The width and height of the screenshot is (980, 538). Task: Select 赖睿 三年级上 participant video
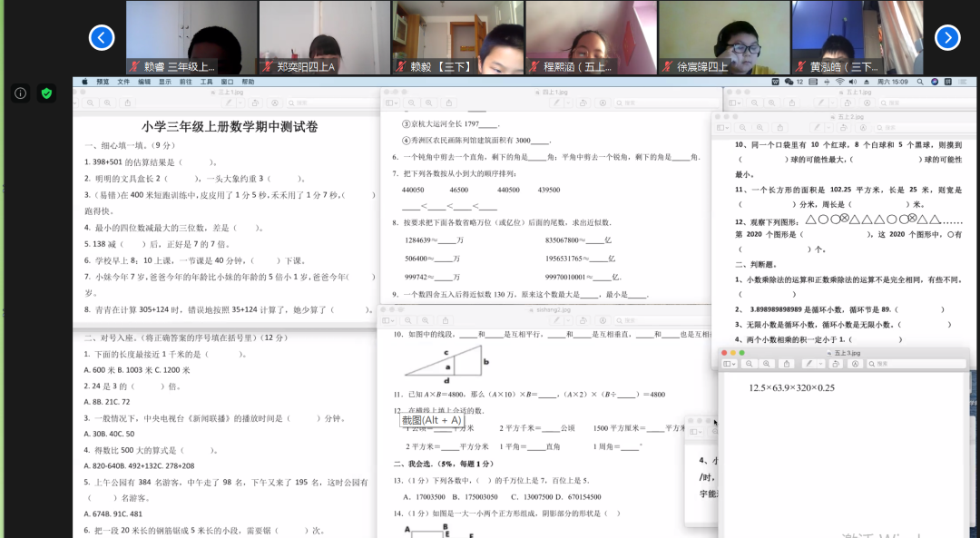tap(191, 37)
